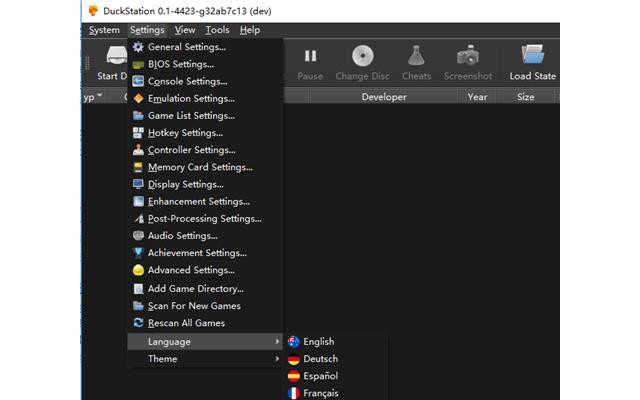
Task: Click the BIOS Settings chip icon
Action: (x=138, y=64)
